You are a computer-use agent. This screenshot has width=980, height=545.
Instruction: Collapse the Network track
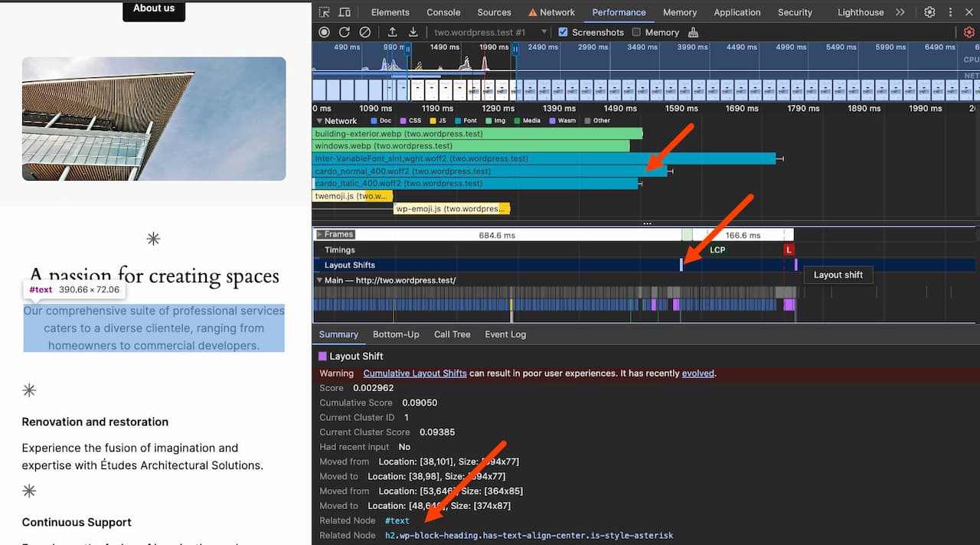click(x=319, y=121)
